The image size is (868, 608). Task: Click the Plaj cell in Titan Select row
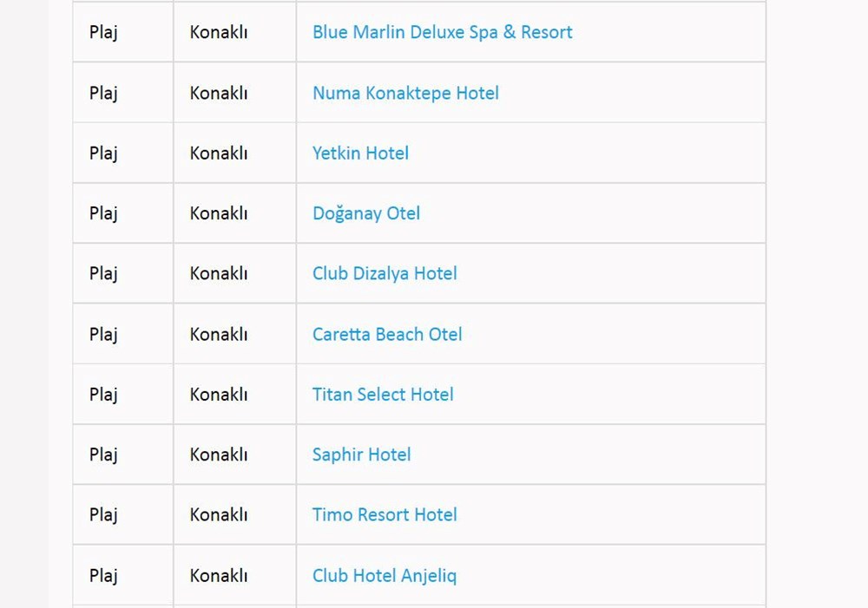click(103, 395)
